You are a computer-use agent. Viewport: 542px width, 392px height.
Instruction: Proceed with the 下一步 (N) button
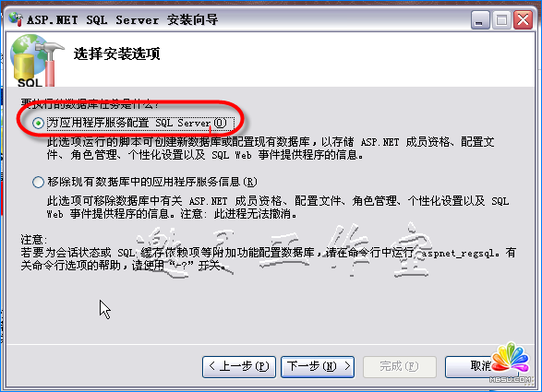(x=318, y=367)
